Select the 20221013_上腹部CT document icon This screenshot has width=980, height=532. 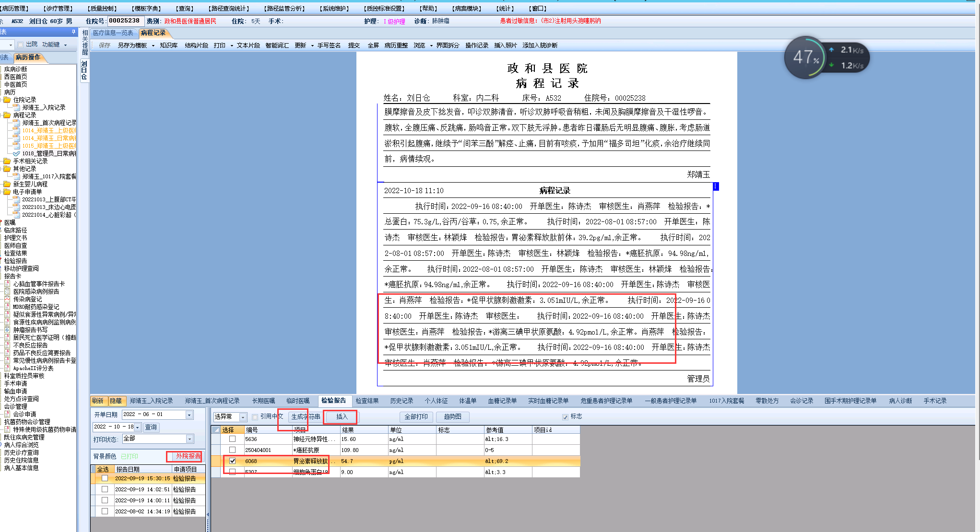(x=16, y=199)
